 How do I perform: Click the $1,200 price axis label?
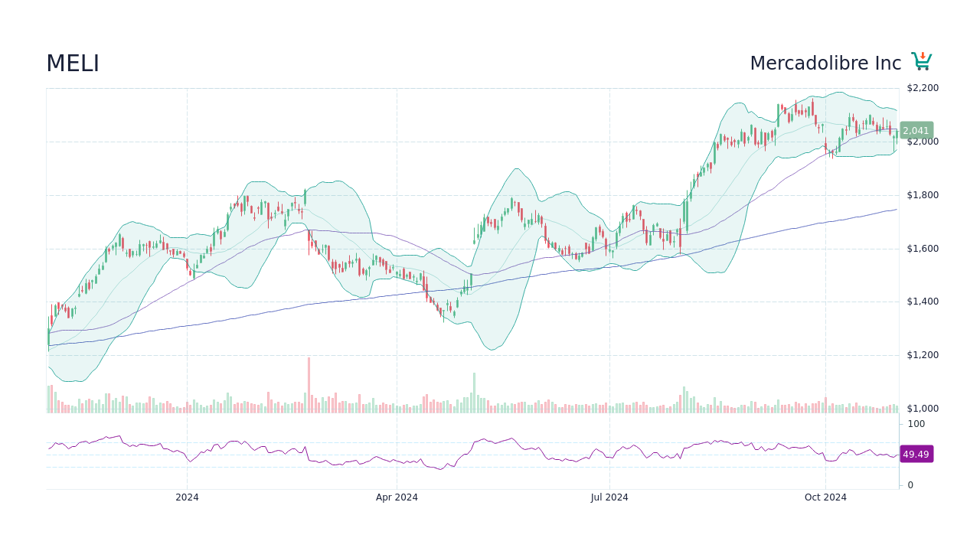pyautogui.click(x=923, y=355)
